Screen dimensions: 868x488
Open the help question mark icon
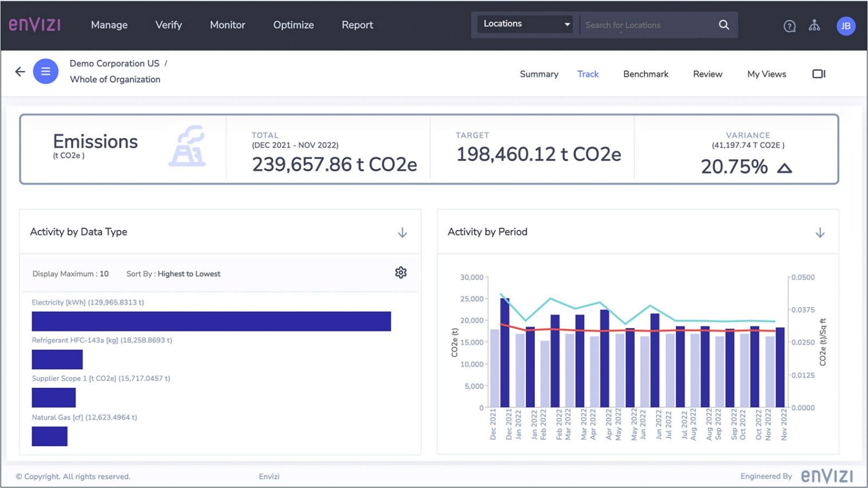click(x=789, y=26)
